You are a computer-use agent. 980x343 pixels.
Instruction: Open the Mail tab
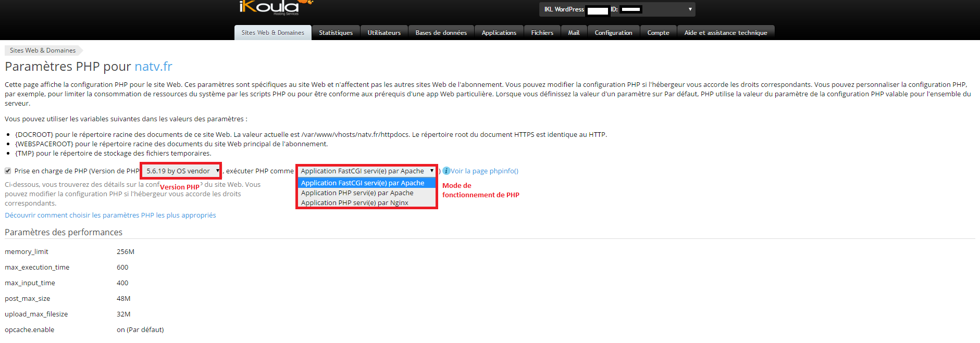[x=574, y=33]
